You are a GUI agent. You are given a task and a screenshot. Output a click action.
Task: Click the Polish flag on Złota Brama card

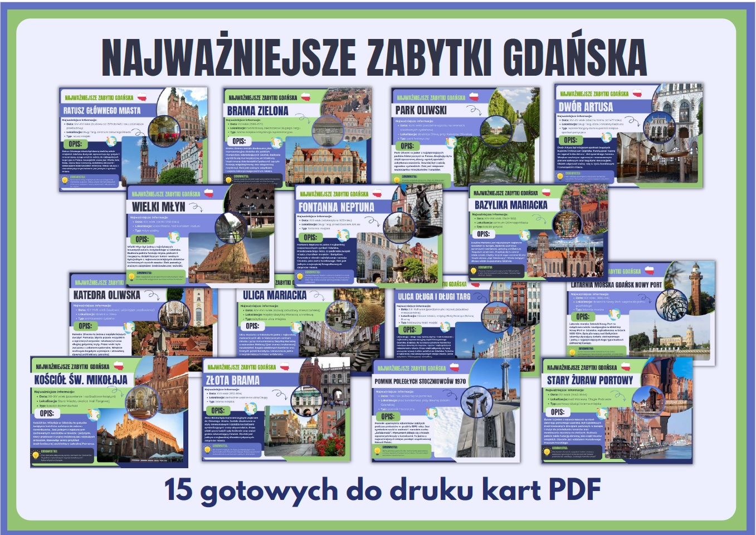[x=285, y=366]
